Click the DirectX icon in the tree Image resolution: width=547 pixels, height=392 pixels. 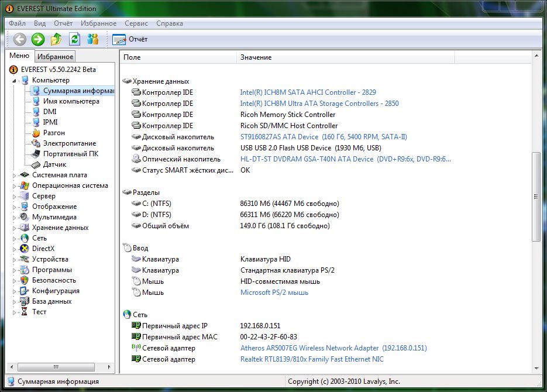click(25, 249)
